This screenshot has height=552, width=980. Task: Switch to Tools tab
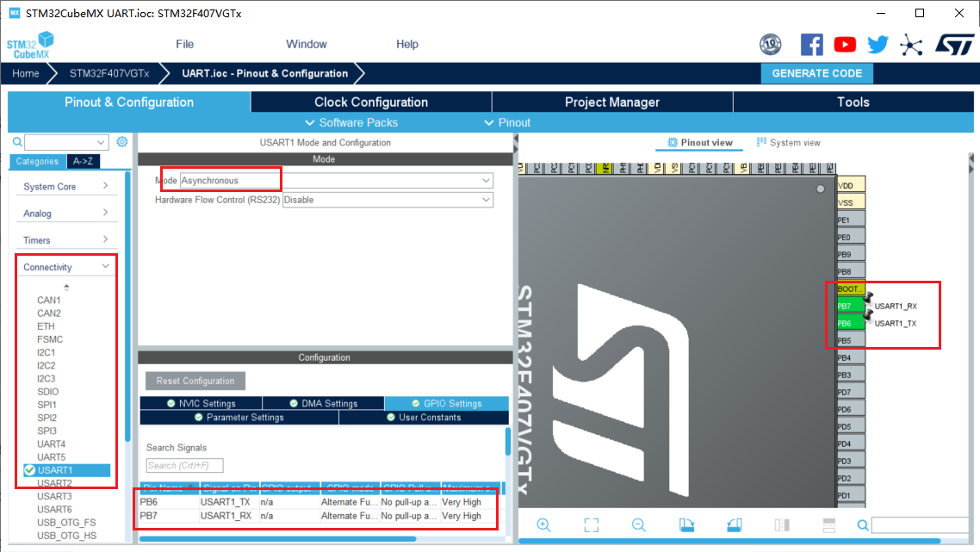pyautogui.click(x=853, y=102)
